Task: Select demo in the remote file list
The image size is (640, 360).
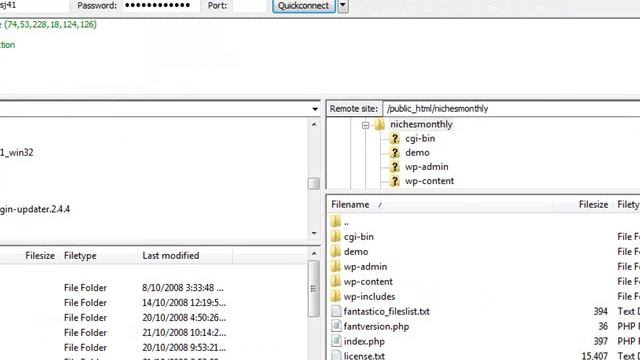Action: [356, 252]
